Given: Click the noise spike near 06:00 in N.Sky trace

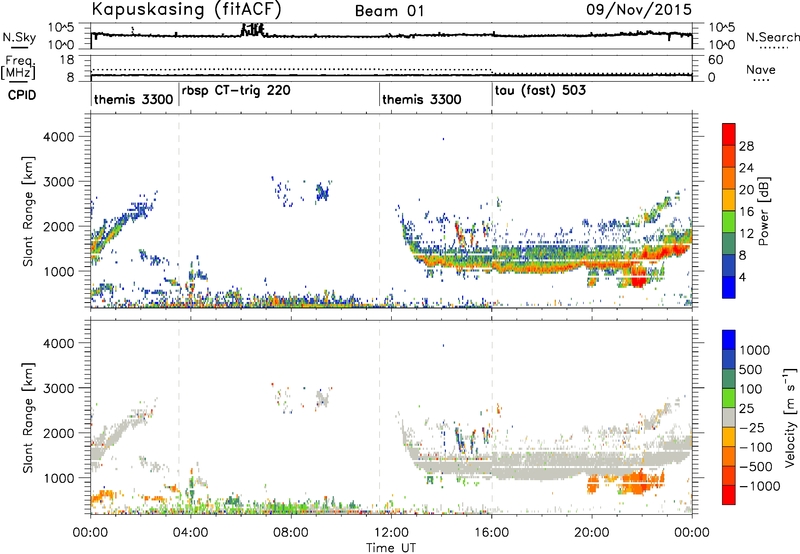Looking at the screenshot, I should (253, 30).
